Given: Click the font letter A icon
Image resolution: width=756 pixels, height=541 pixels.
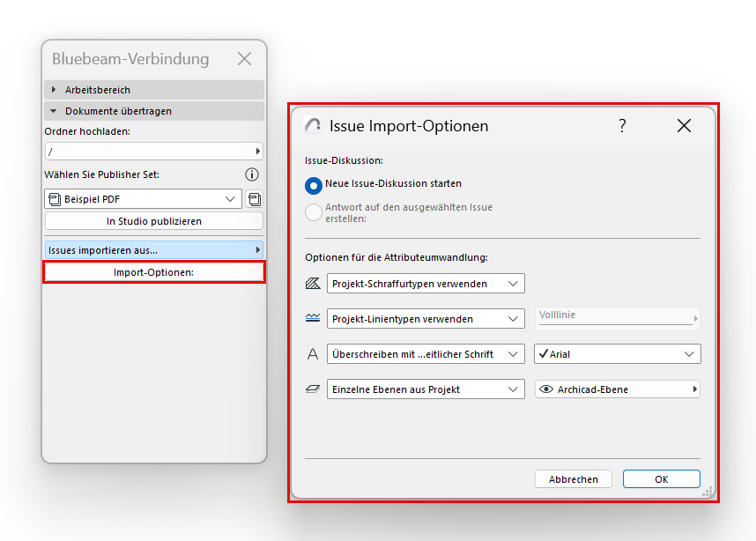Looking at the screenshot, I should 313,354.
